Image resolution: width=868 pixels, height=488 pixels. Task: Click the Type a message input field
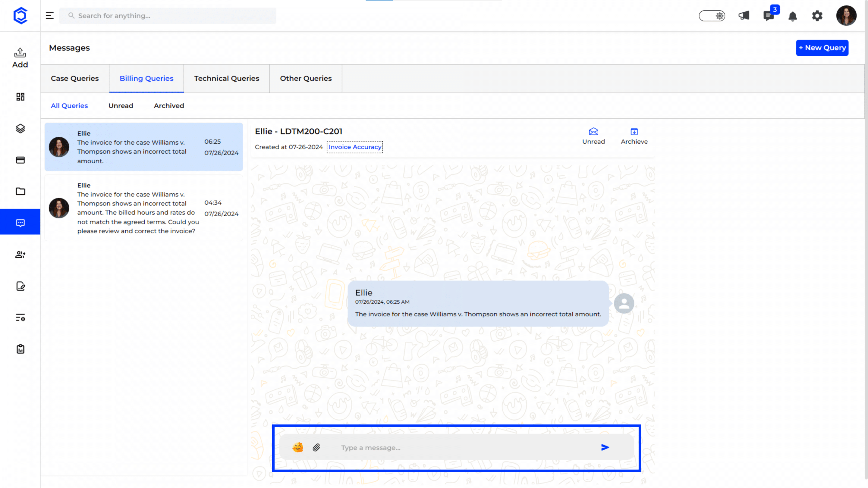click(465, 448)
